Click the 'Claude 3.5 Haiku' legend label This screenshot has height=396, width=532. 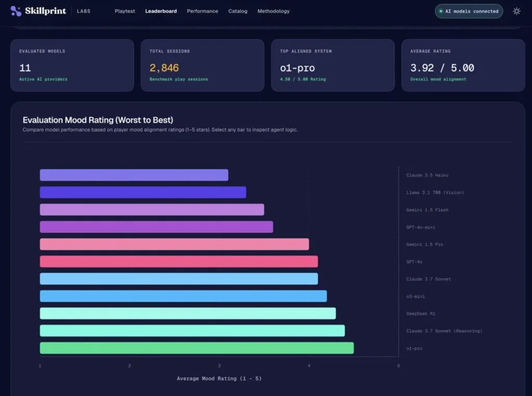[427, 176]
